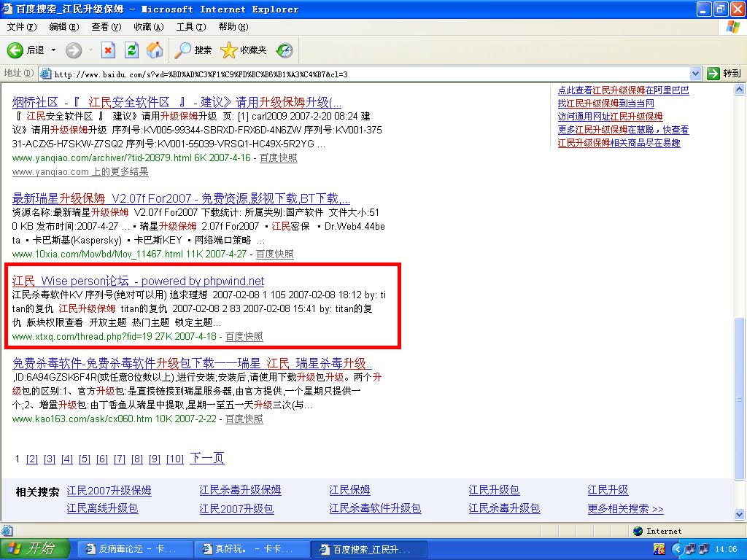Click the Windows 开始 Start button
The width and height of the screenshot is (747, 560).
click(35, 549)
